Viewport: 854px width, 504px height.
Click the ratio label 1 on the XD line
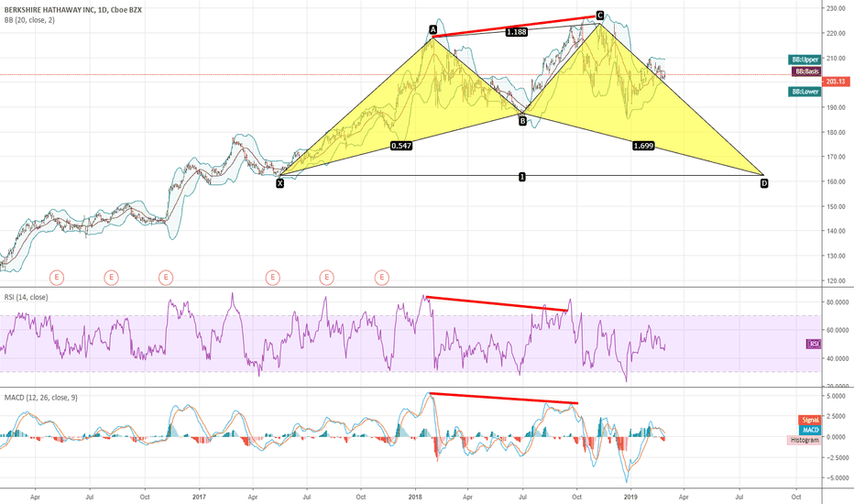coord(521,177)
